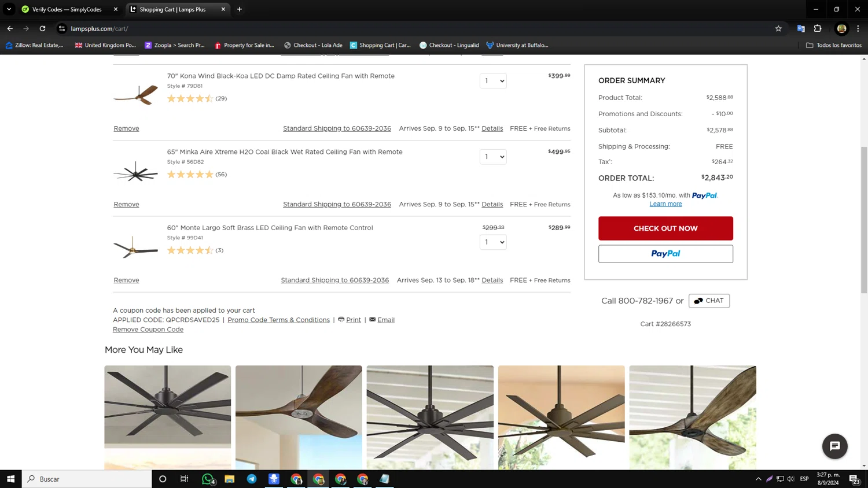Open site information icon in address bar
Viewport: 868px width, 488px height.
click(62, 28)
